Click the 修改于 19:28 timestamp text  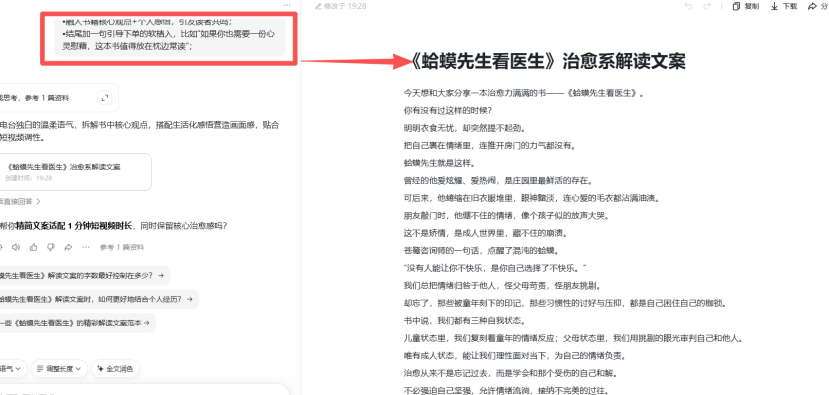click(x=345, y=6)
